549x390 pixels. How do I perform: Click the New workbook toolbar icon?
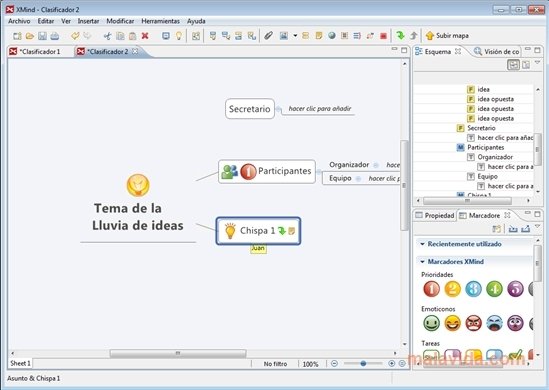pyautogui.click(x=17, y=36)
